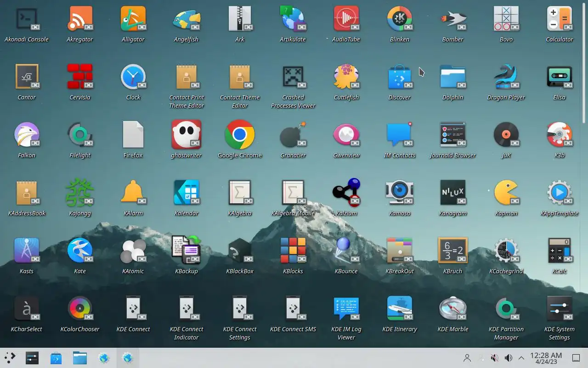Select the "Contact Theme Editor" label
Viewport: 588px width, 368px height.
pyautogui.click(x=240, y=101)
